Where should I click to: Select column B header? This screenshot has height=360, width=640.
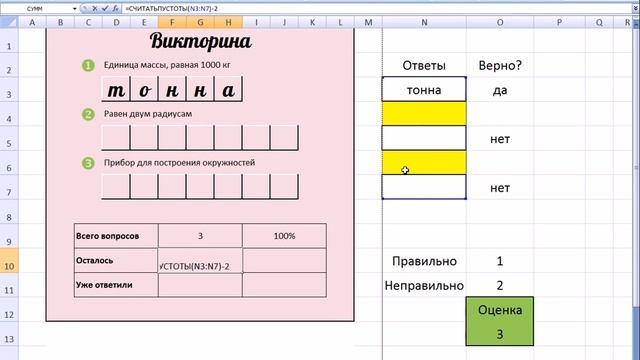[60, 22]
